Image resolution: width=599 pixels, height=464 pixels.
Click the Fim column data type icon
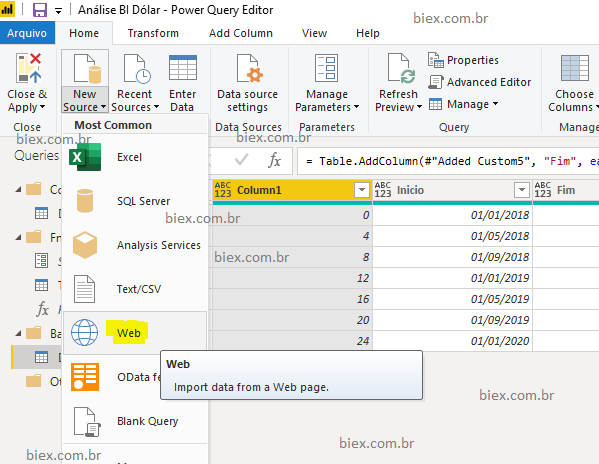[543, 190]
